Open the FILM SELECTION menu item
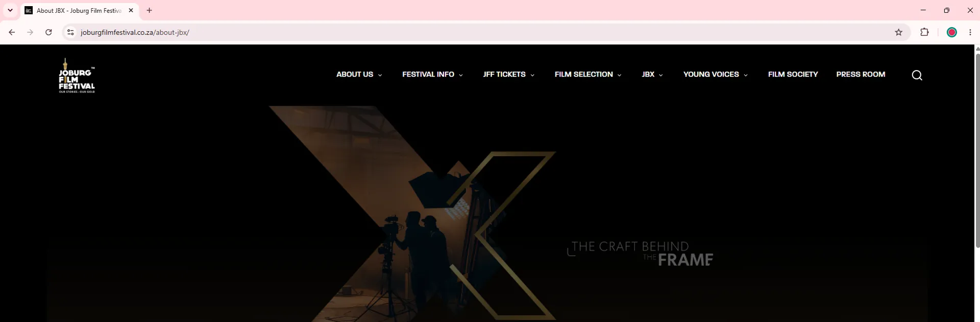Viewport: 980px width, 322px height. click(x=584, y=74)
